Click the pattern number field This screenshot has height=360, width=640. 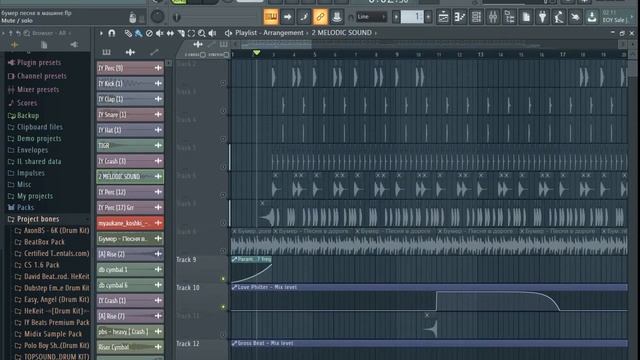412,17
